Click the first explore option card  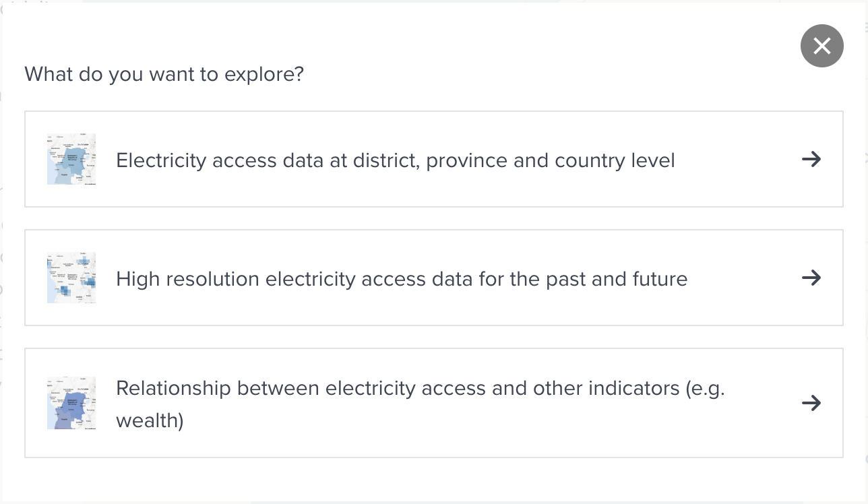click(x=434, y=159)
